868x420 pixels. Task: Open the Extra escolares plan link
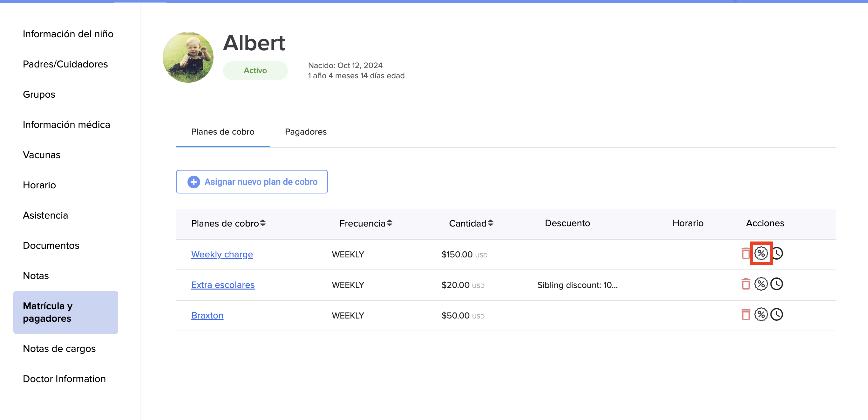click(223, 285)
